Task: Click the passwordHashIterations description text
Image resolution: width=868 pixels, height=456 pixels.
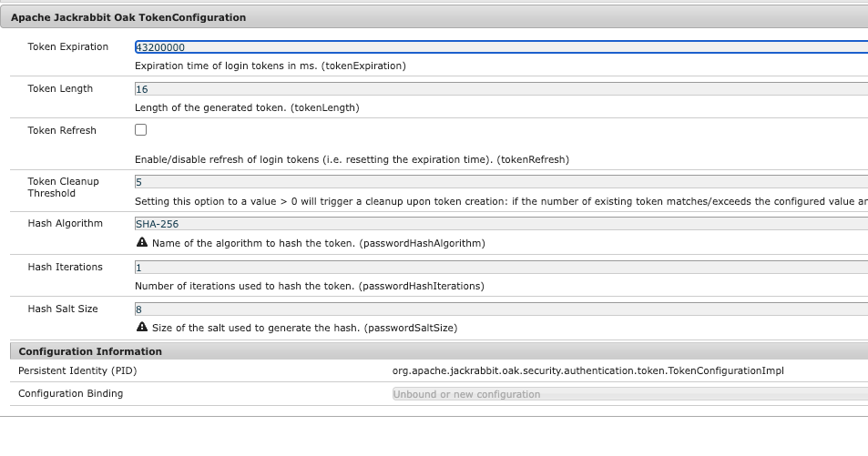Action: (309, 286)
